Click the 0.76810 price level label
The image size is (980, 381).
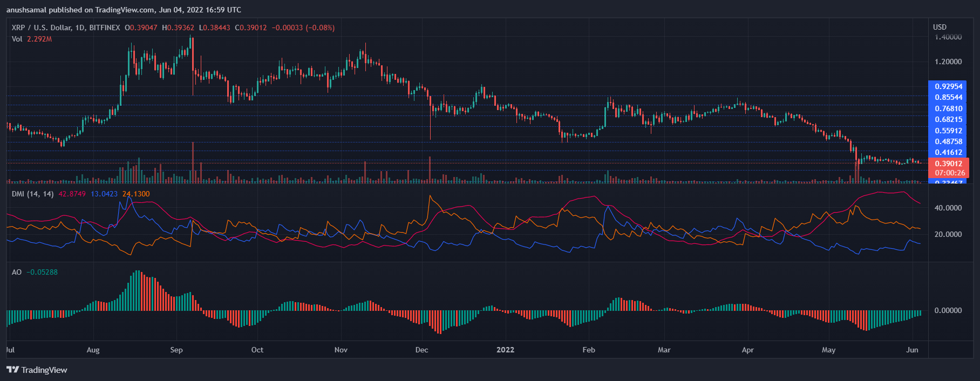pyautogui.click(x=948, y=108)
